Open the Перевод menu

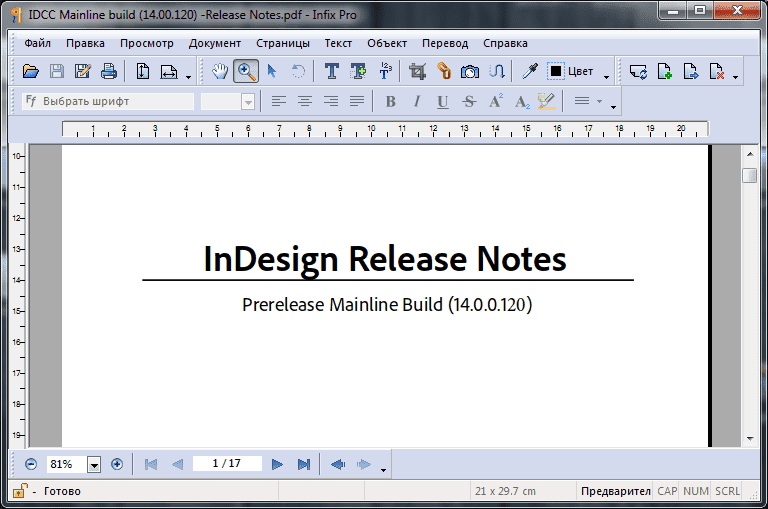point(445,43)
